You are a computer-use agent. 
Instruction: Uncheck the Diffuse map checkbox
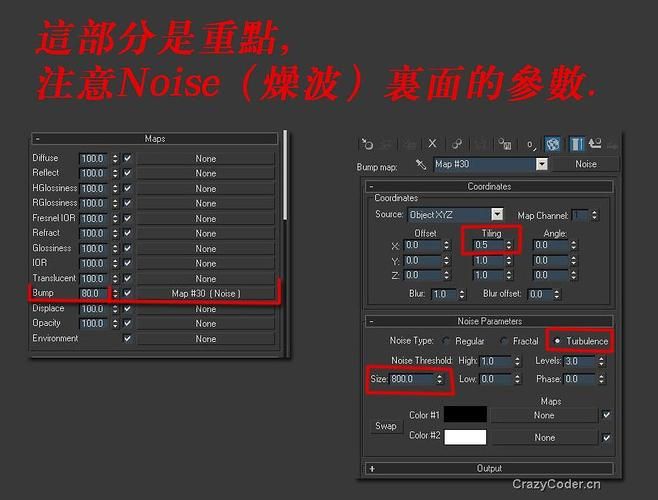coord(128,158)
